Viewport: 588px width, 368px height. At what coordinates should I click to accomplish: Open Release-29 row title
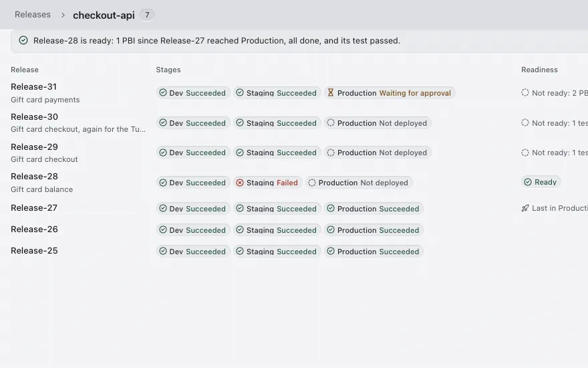coord(34,147)
